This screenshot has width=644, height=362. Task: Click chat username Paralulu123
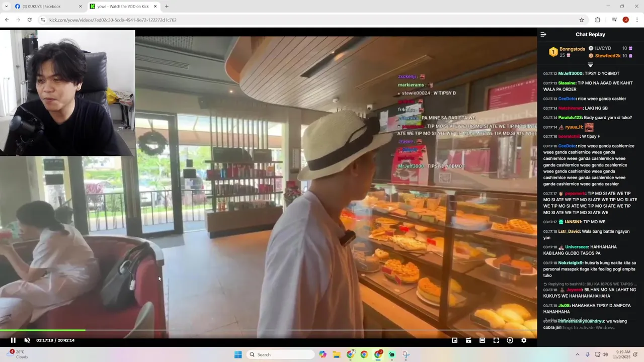pyautogui.click(x=570, y=118)
